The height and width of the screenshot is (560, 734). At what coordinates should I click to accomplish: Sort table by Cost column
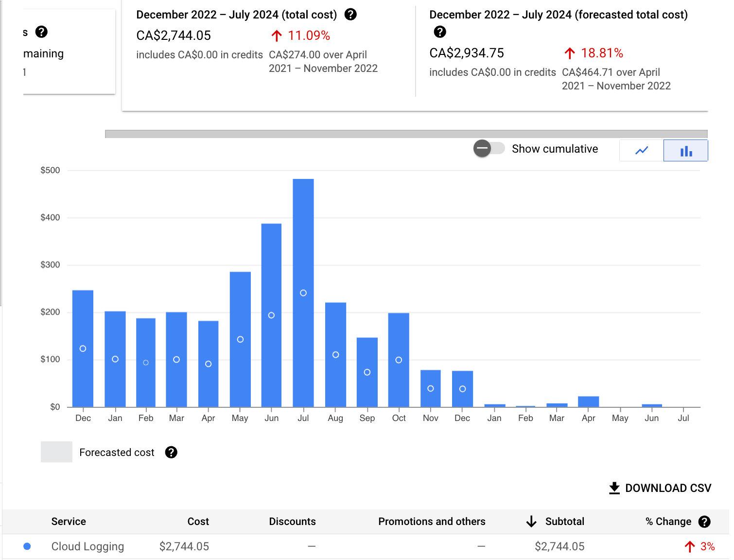[198, 522]
